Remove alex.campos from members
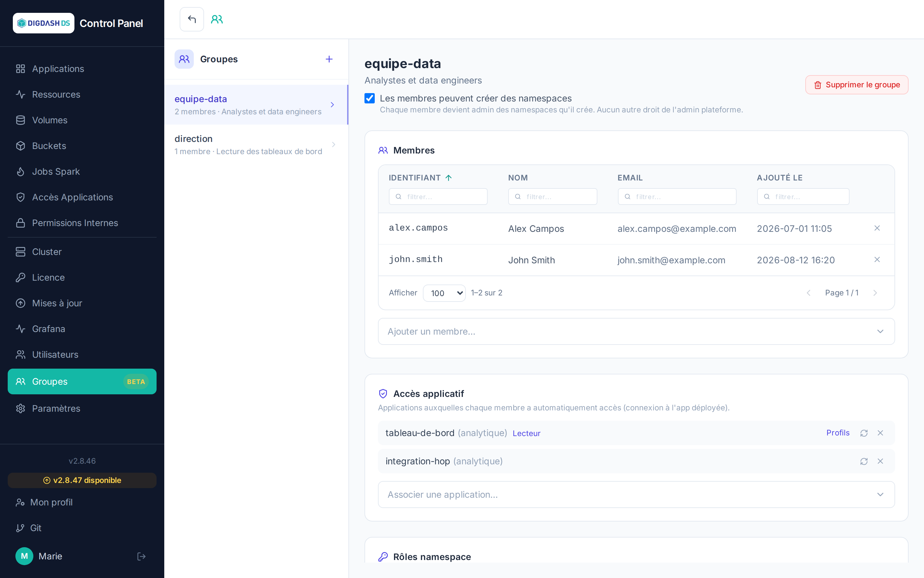This screenshot has height=578, width=924. [877, 228]
